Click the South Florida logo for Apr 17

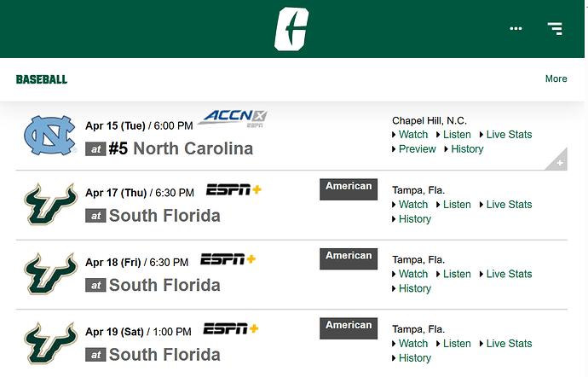[50, 204]
